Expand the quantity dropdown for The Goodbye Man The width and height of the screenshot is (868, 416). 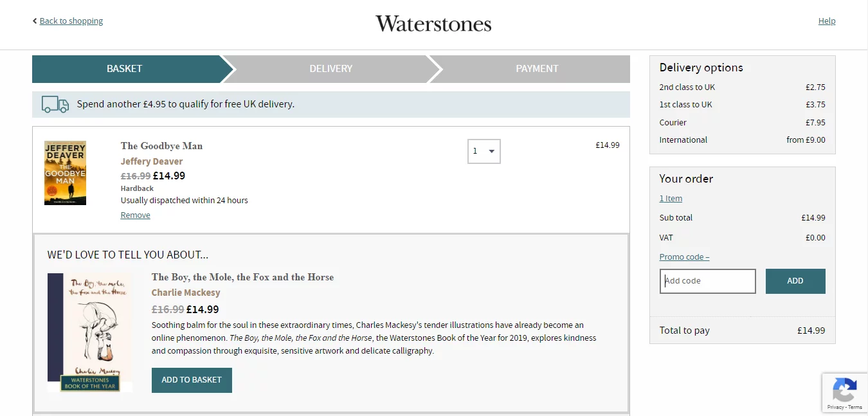click(x=484, y=151)
